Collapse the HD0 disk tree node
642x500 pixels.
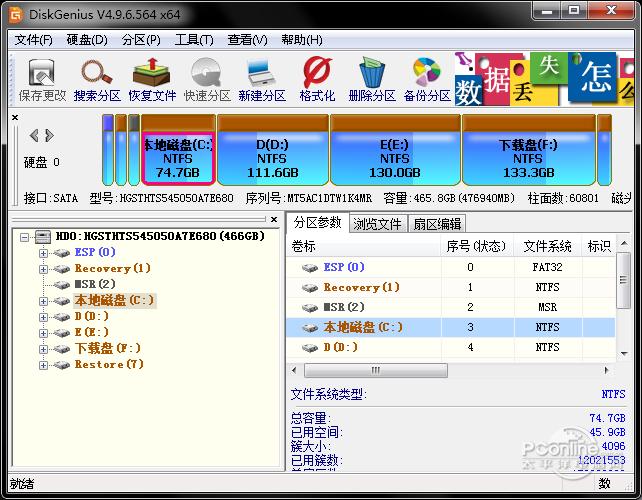point(25,237)
